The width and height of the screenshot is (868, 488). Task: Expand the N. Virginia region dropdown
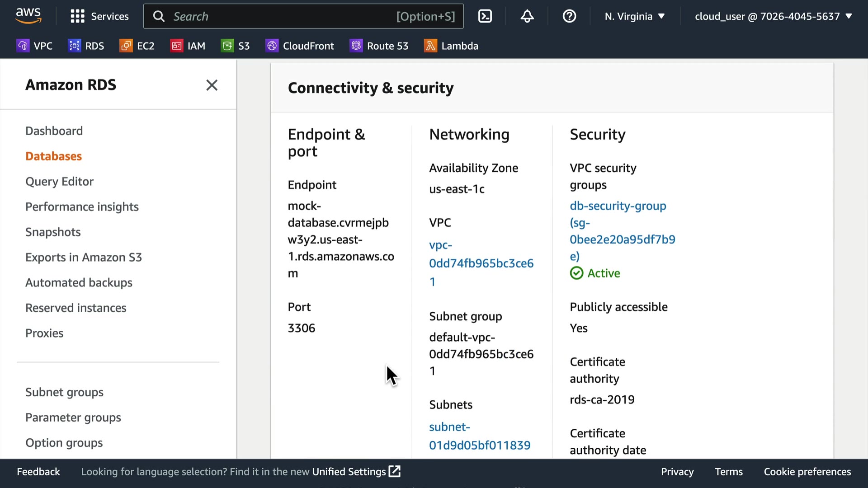tap(635, 17)
